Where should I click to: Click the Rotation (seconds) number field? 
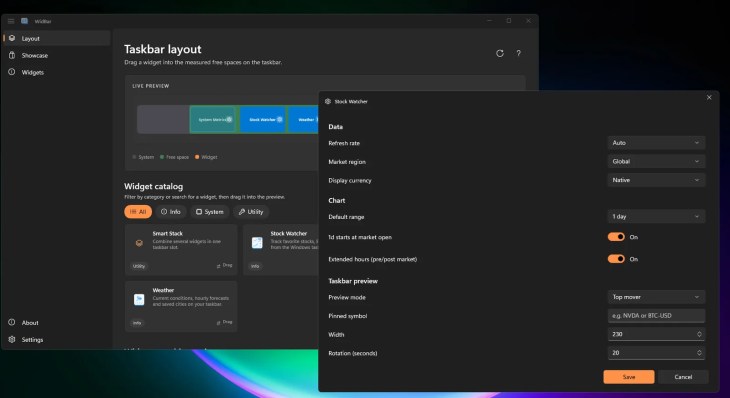coord(656,353)
